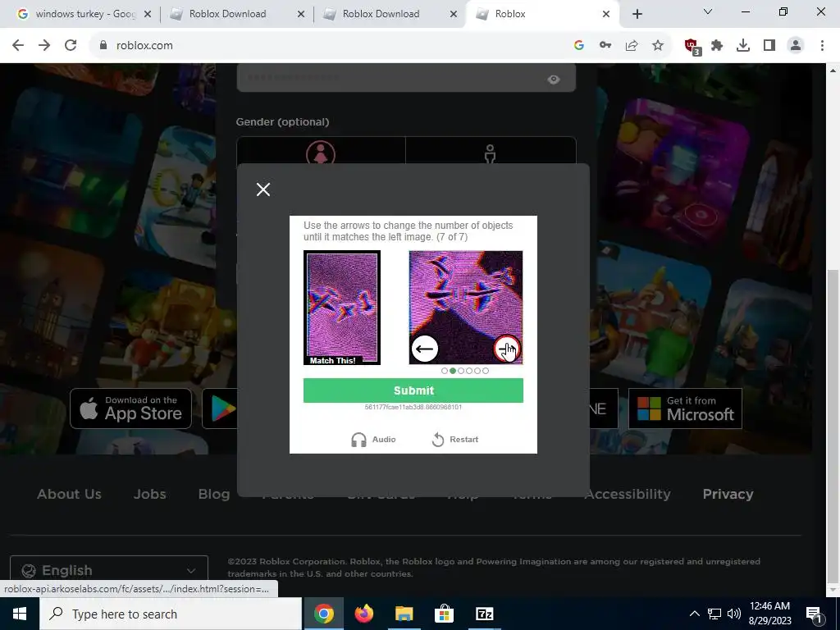Toggle the Chrome side panel icon
840x630 pixels.
tap(769, 46)
